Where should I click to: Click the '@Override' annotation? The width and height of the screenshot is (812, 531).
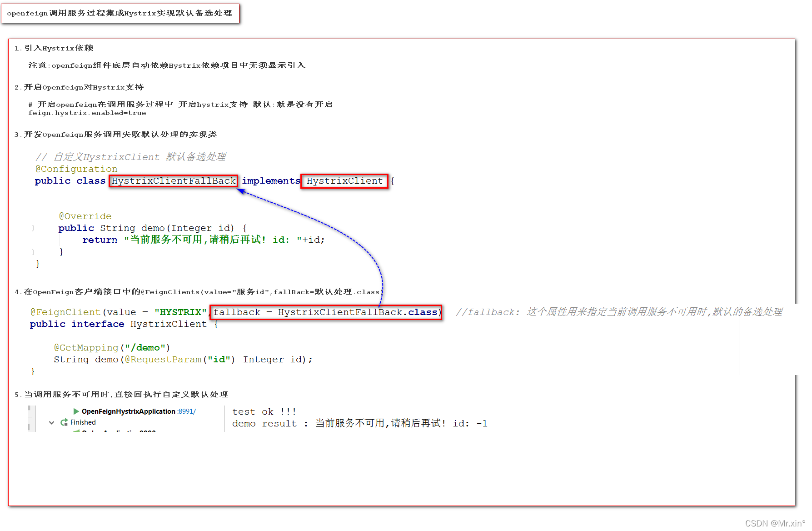click(x=85, y=216)
